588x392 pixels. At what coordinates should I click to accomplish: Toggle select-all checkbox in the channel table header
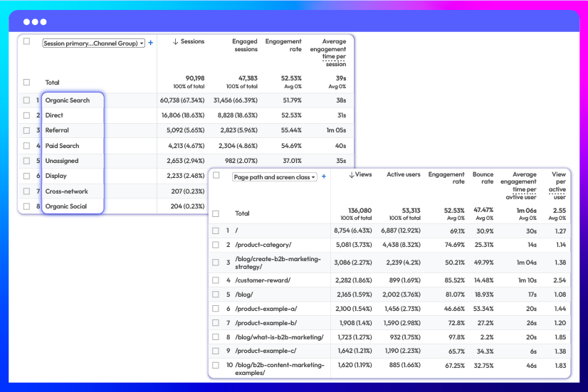(26, 41)
